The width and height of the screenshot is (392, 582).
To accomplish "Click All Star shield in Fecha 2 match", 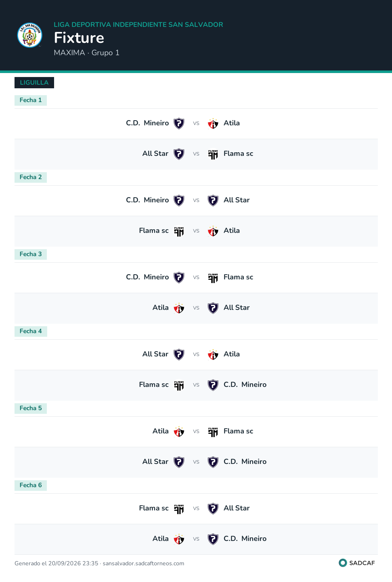I will [213, 201].
